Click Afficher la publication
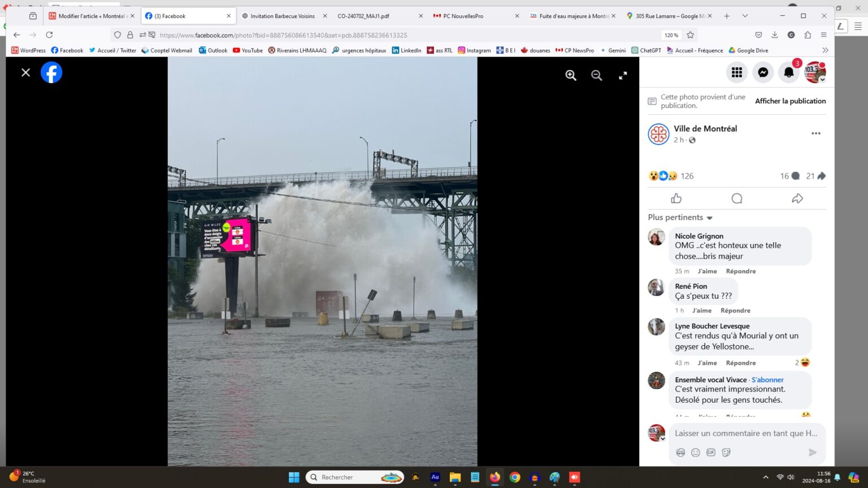 [790, 101]
